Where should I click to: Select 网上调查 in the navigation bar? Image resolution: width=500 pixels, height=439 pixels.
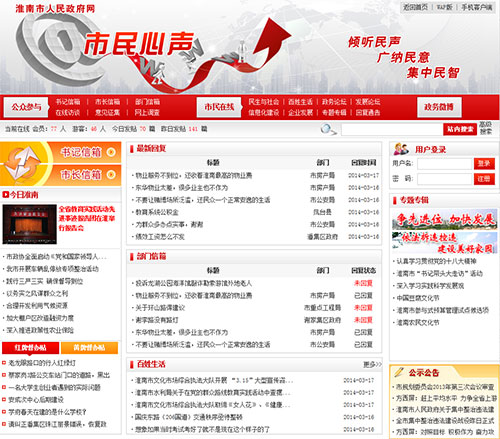(x=147, y=113)
